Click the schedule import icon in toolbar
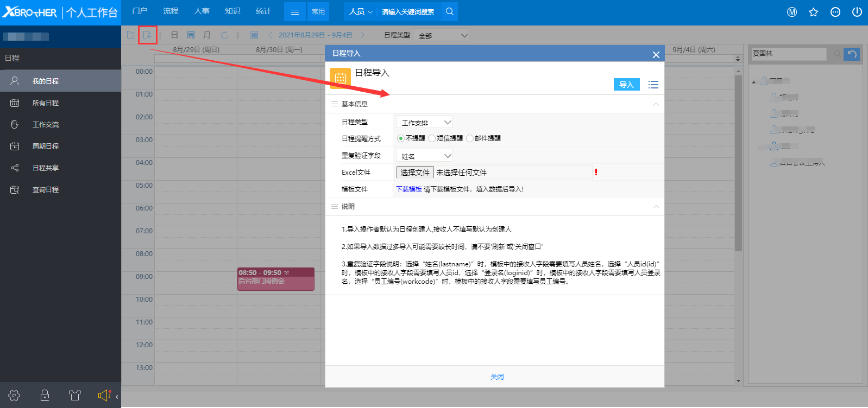The height and width of the screenshot is (408, 868). [x=147, y=35]
